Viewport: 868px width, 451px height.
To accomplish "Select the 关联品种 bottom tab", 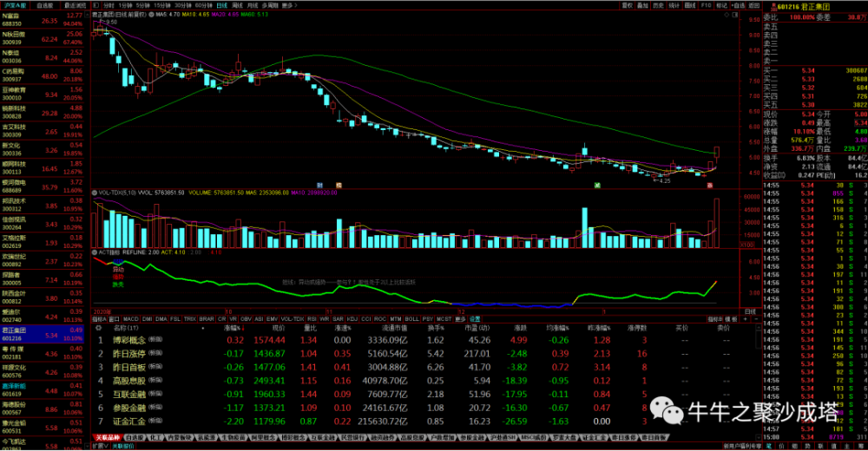I will pyautogui.click(x=107, y=438).
